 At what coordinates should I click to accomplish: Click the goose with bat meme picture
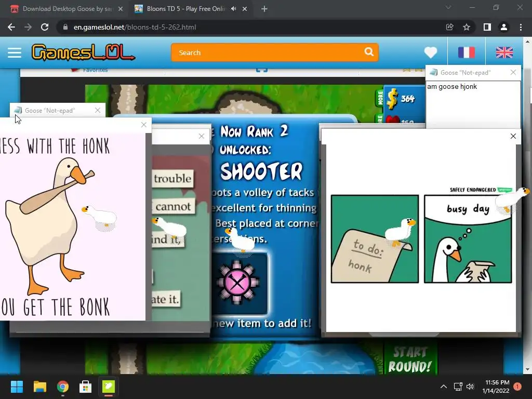73,227
